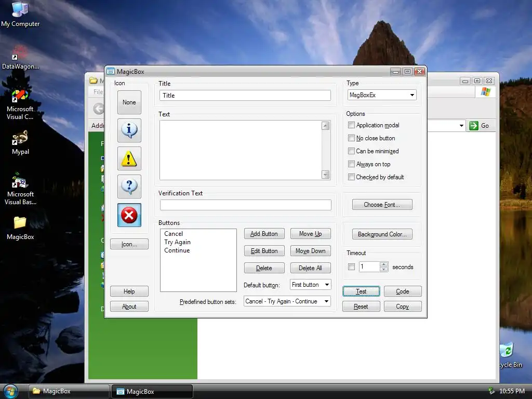
Task: Click MagicBox title bar window icon
Action: pos(111,71)
